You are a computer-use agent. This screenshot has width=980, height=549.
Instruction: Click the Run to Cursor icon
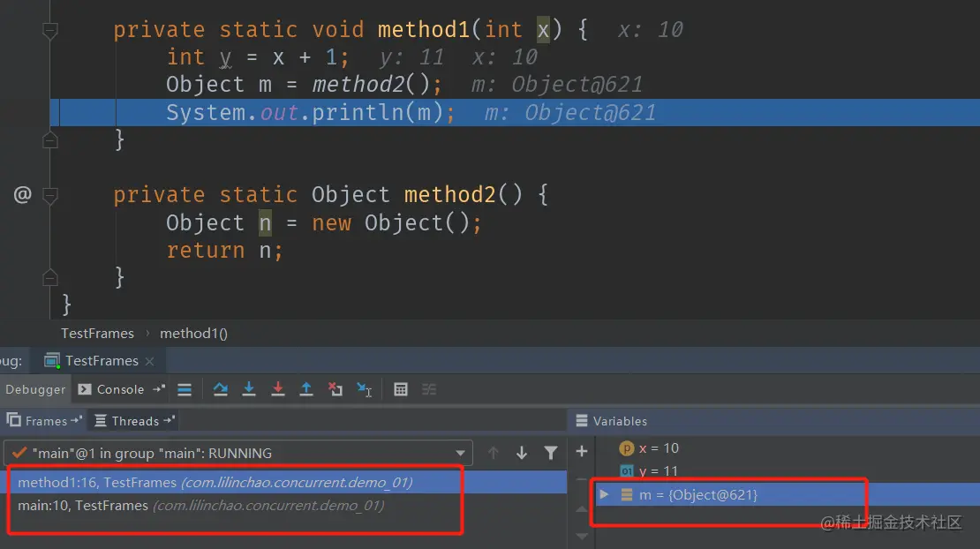click(365, 390)
